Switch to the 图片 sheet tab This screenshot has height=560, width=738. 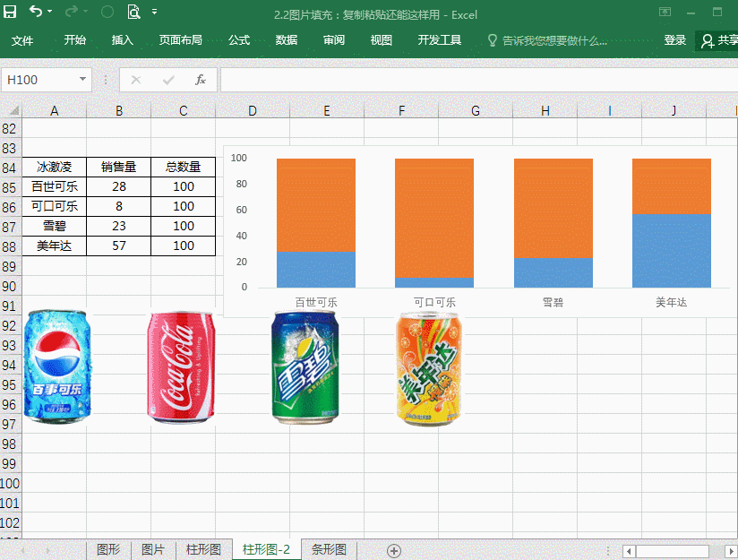coord(153,549)
